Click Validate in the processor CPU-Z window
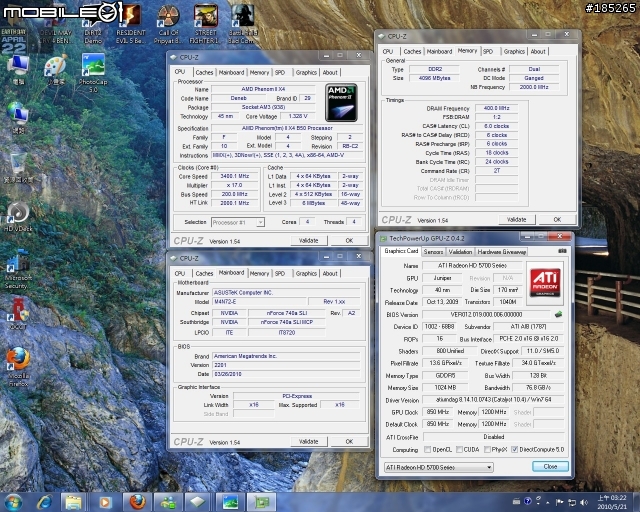Viewport: 640px width, 512px height. click(x=309, y=240)
